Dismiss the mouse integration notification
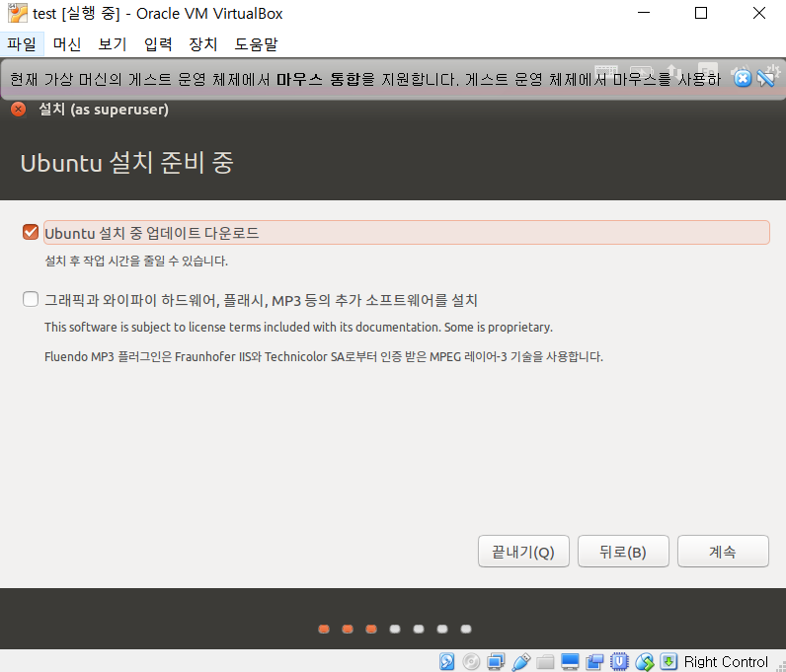This screenshot has width=786, height=672. [x=743, y=78]
